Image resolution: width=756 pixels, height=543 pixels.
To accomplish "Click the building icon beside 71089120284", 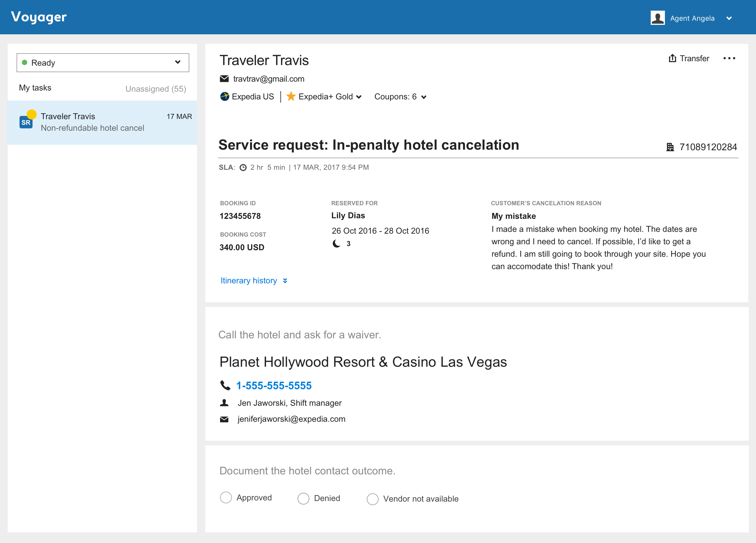I will (670, 147).
